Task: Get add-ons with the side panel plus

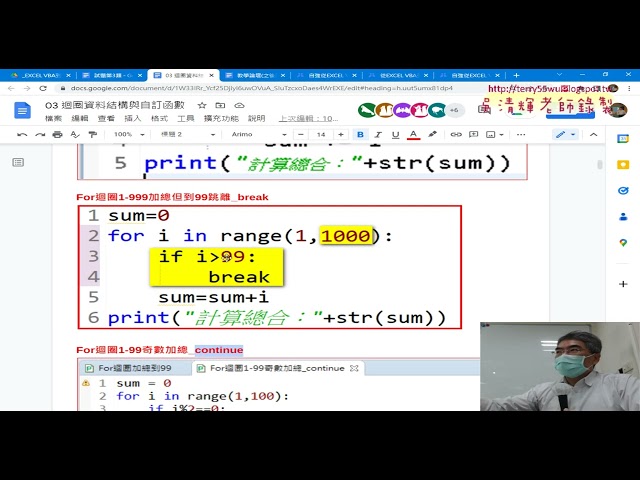Action: tap(623, 284)
